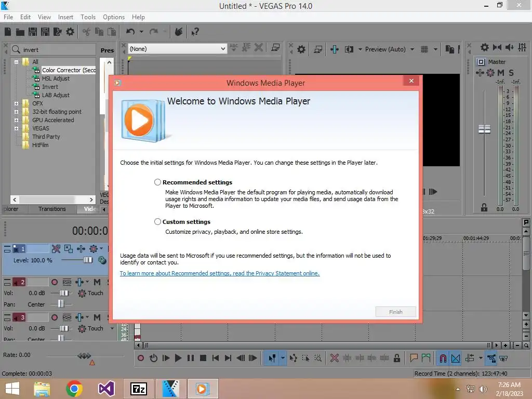Click the Lock event padlock icon
Screen dimensions: 532x399
(396, 358)
